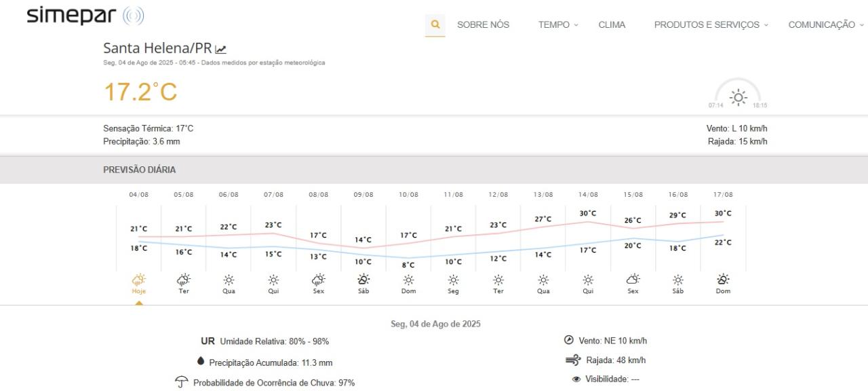Click the cloudy icon for Sex 15/08
868x391 pixels.
[x=633, y=278]
